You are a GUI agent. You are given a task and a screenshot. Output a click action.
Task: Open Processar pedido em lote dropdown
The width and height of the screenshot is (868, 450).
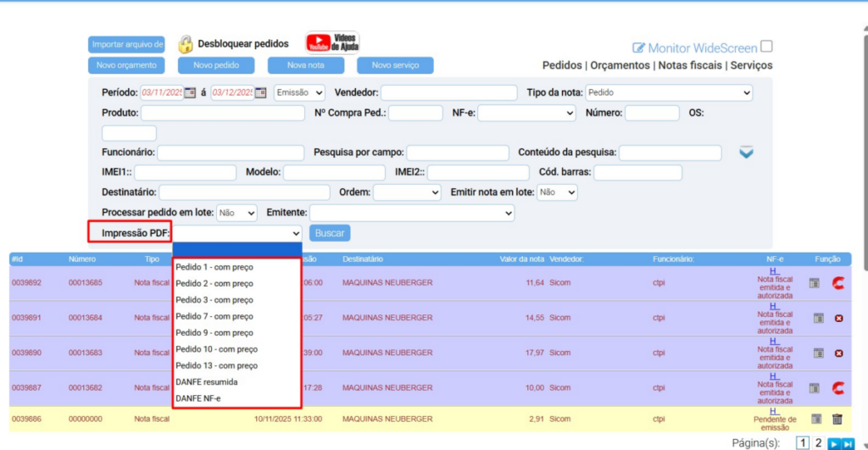click(236, 213)
